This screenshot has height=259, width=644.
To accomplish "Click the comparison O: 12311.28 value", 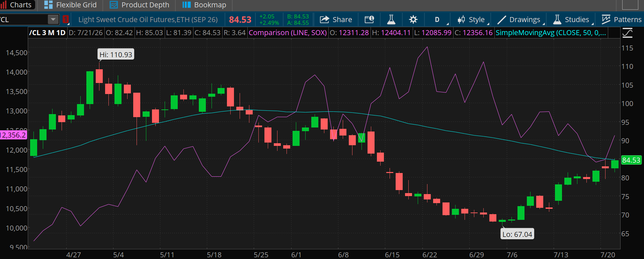I will coord(349,33).
